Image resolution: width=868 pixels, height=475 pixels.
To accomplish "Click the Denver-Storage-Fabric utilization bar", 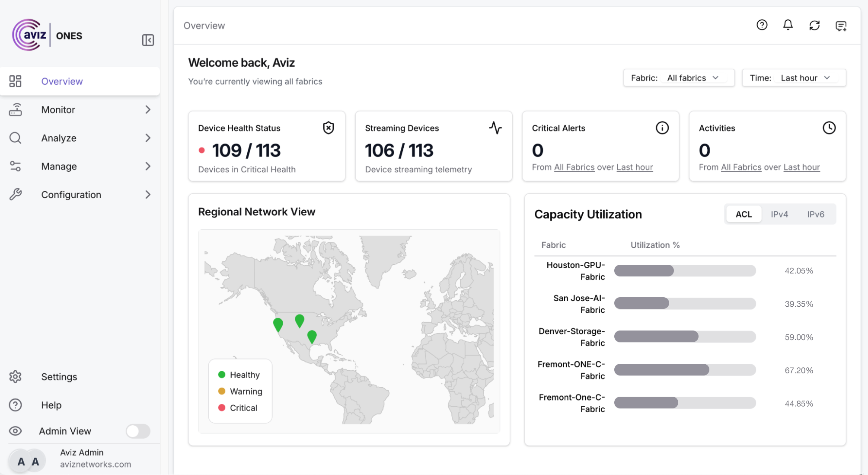I will (x=685, y=337).
